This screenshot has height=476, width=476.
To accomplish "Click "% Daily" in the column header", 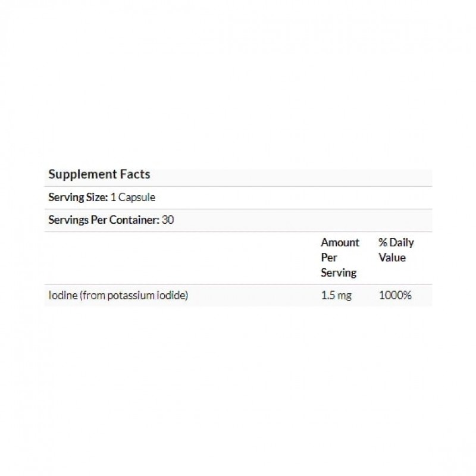I will 396,243.
